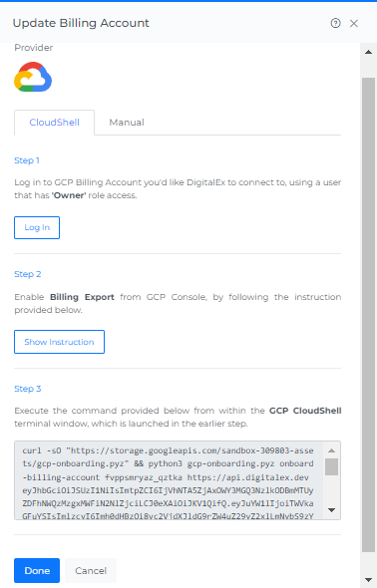This screenshot has height=588, width=377.
Task: Click the dialog scroll up arrow
Action: click(369, 52)
